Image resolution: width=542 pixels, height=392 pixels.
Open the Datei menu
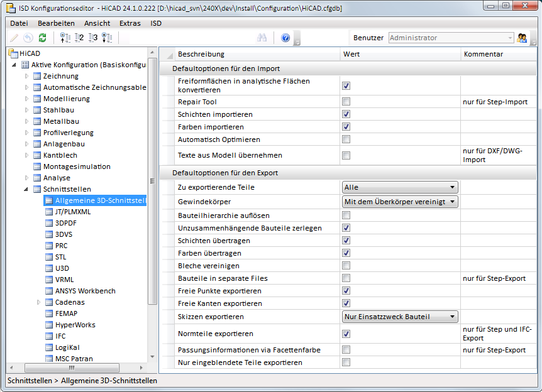click(x=19, y=23)
